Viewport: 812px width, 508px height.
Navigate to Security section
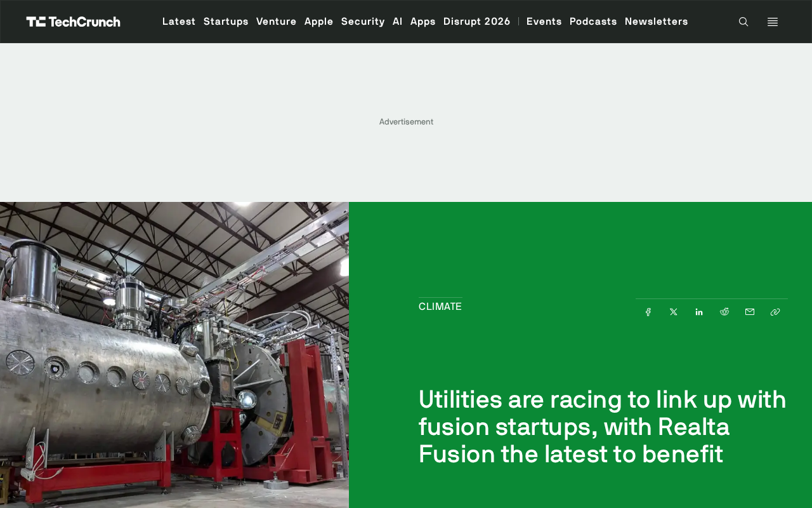363,22
